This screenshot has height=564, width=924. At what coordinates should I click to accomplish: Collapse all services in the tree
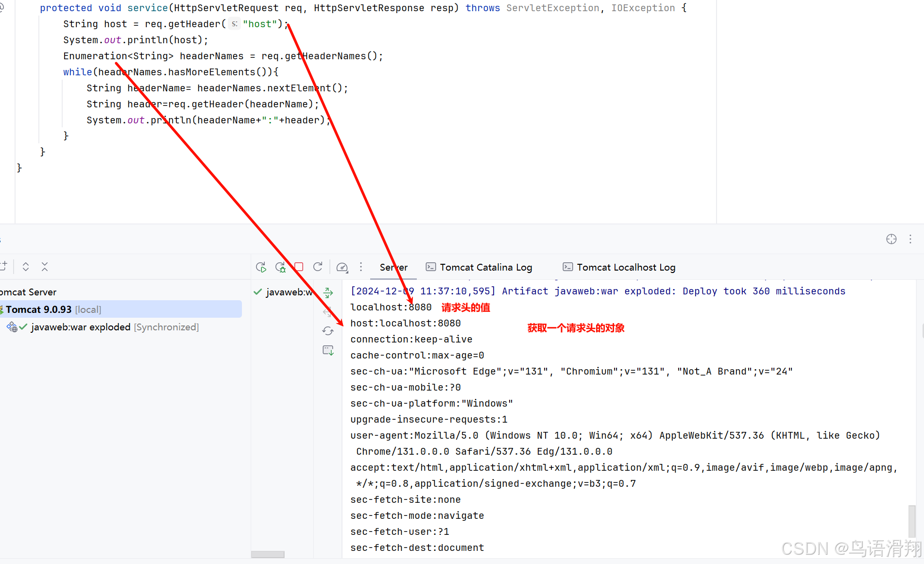coord(45,267)
